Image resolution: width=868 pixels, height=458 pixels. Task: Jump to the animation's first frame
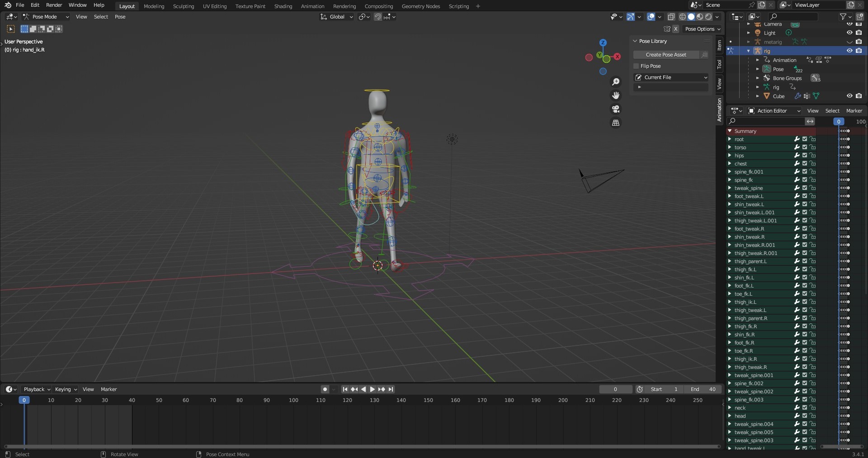point(345,389)
